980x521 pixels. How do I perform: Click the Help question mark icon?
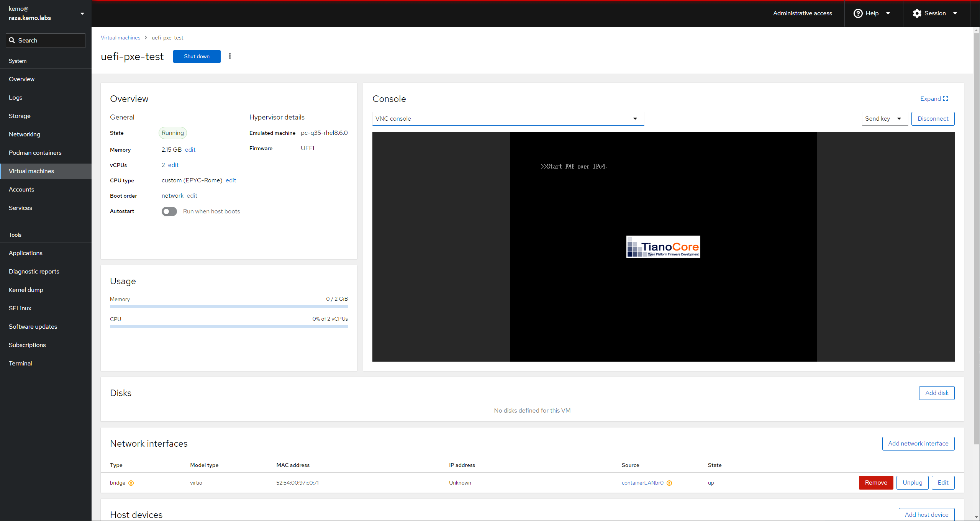(x=858, y=13)
